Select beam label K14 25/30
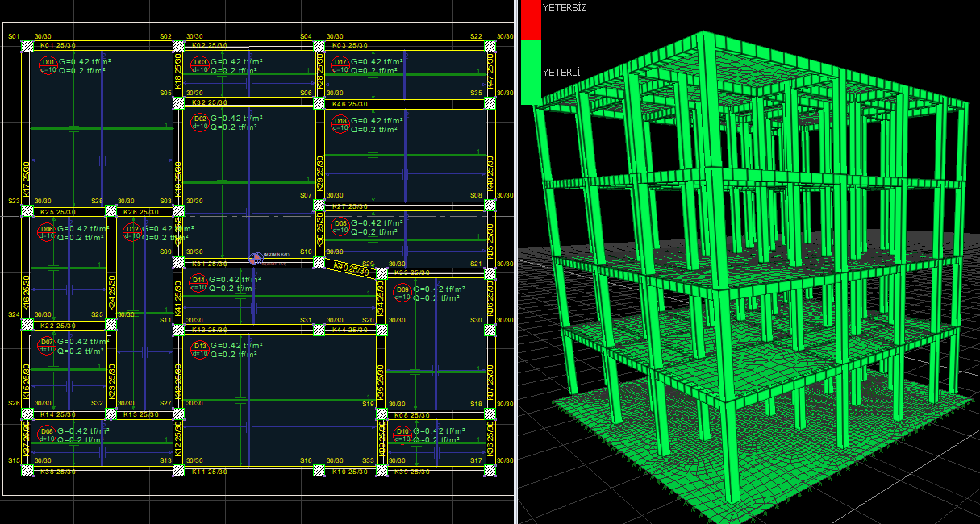The image size is (980, 524). coord(57,414)
